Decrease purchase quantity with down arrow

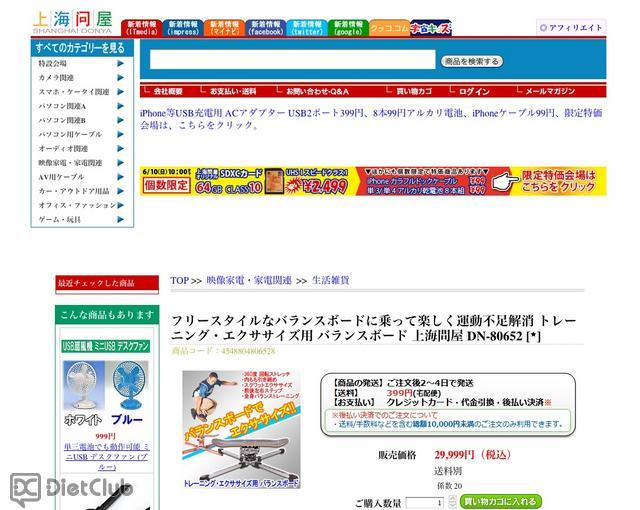pyautogui.click(x=452, y=506)
